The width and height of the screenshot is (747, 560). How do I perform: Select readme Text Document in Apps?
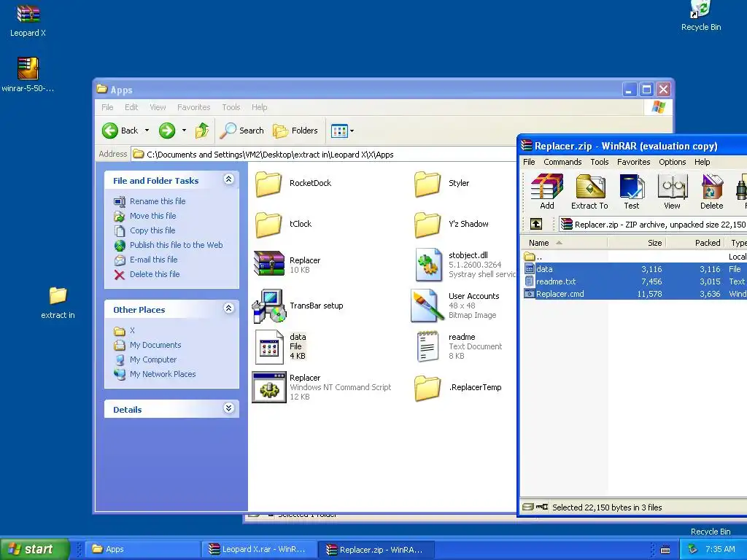[x=459, y=346]
